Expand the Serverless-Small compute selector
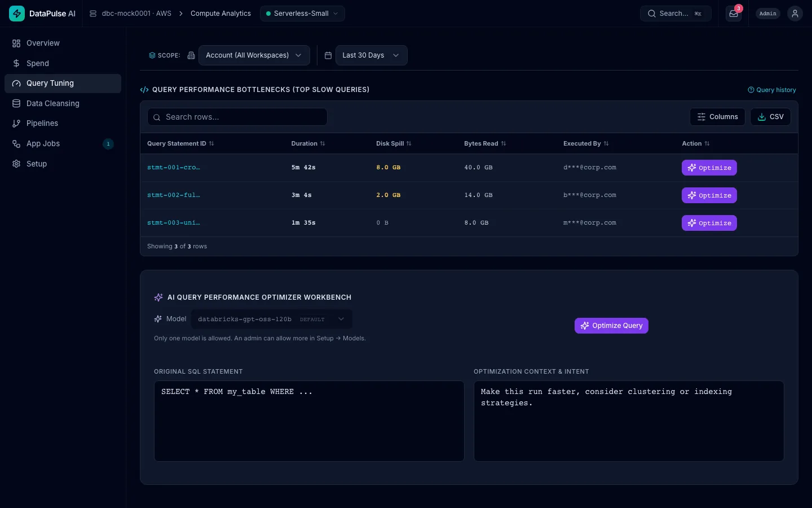The width and height of the screenshot is (812, 508). (302, 14)
